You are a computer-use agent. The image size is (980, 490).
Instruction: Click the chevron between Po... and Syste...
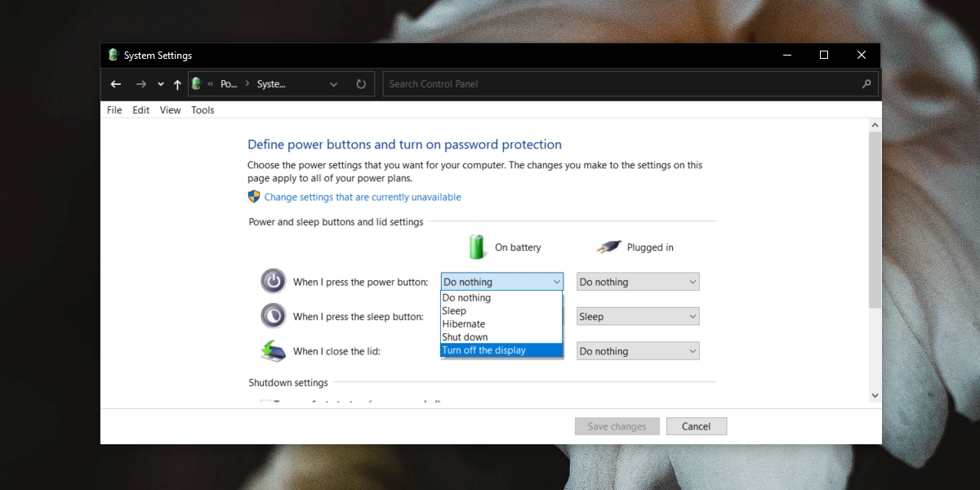click(247, 84)
